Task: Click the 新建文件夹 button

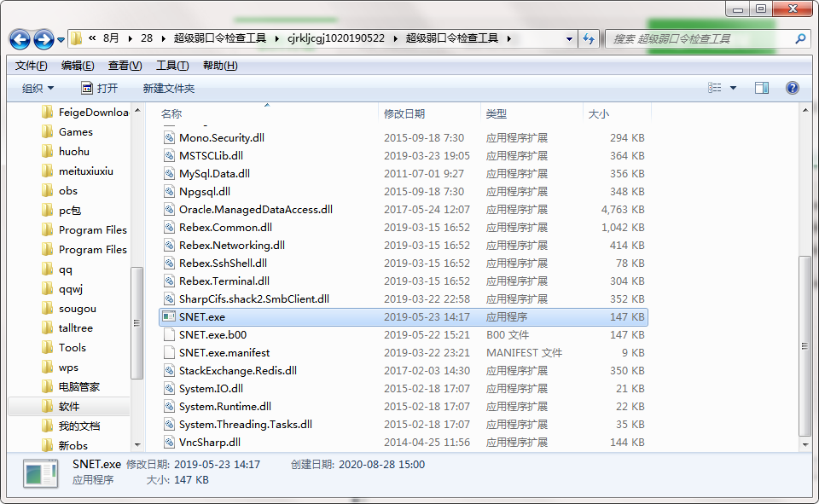Action: click(169, 89)
